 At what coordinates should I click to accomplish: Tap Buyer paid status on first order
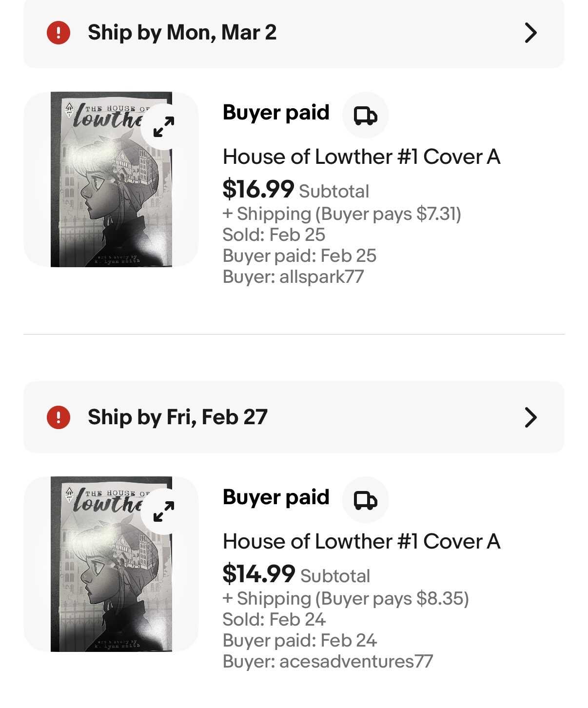point(276,113)
